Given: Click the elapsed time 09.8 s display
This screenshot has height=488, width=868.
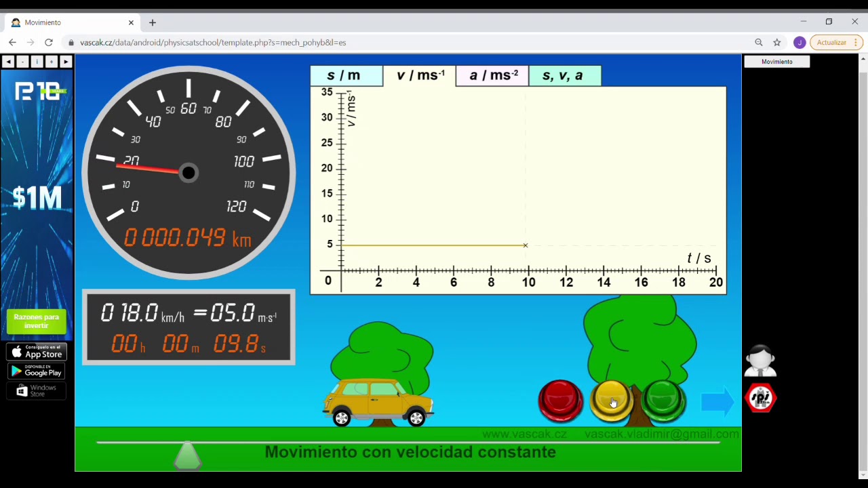Looking at the screenshot, I should click(x=239, y=344).
